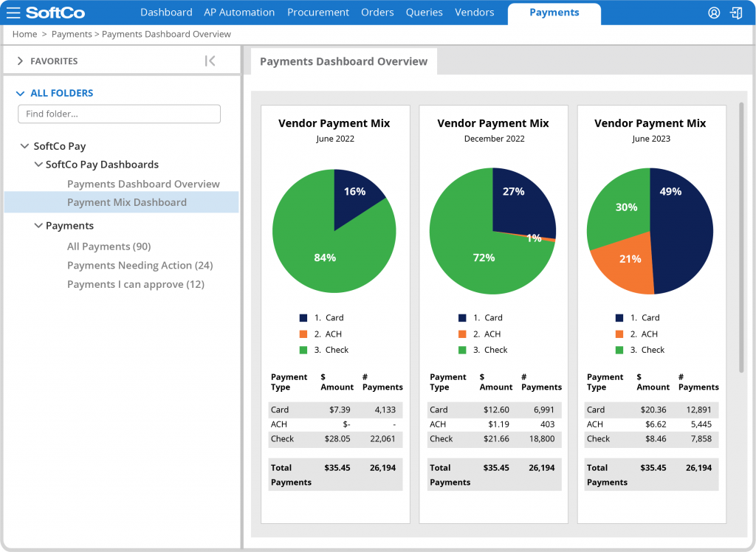Open the Vendors section
Image resolution: width=756 pixels, height=552 pixels.
click(474, 12)
